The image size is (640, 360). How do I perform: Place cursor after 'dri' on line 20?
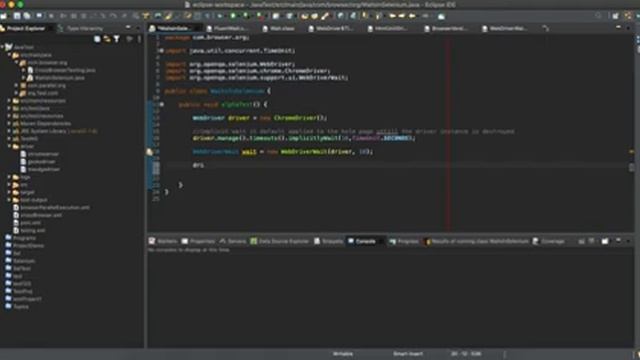coord(204,165)
